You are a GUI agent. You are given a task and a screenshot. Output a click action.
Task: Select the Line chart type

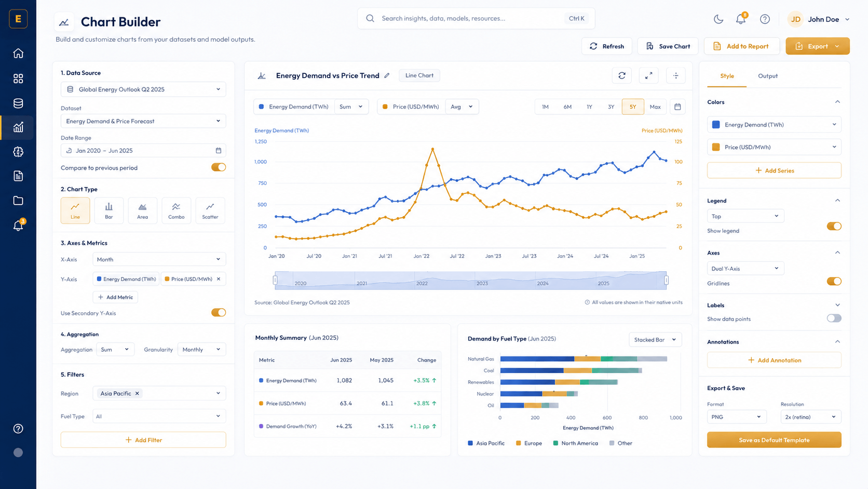(75, 210)
